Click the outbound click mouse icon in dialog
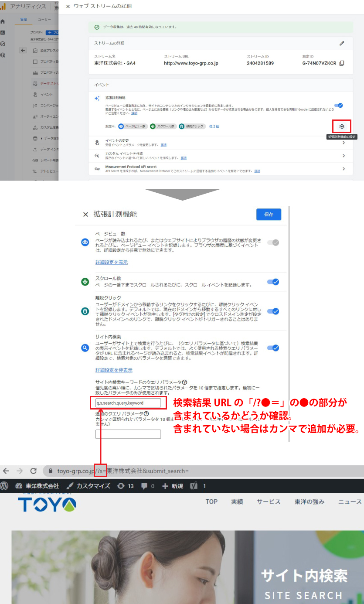Screen dimensions: 364x604 pos(85,311)
